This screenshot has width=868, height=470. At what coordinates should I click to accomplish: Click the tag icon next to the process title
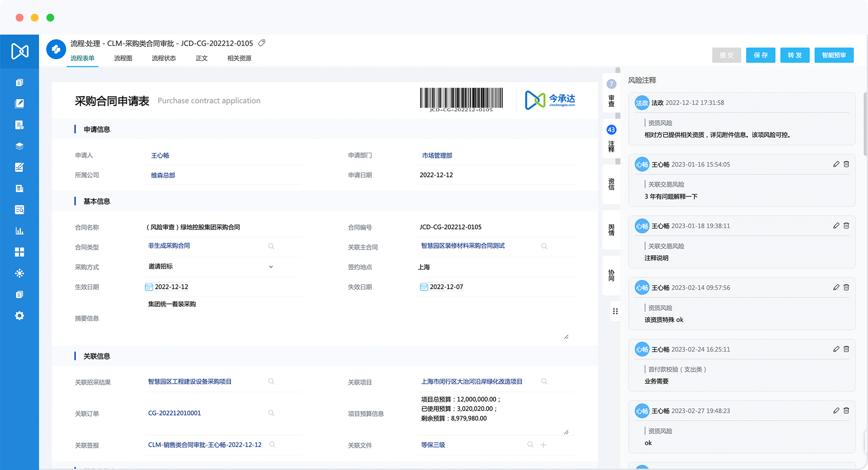(262, 43)
